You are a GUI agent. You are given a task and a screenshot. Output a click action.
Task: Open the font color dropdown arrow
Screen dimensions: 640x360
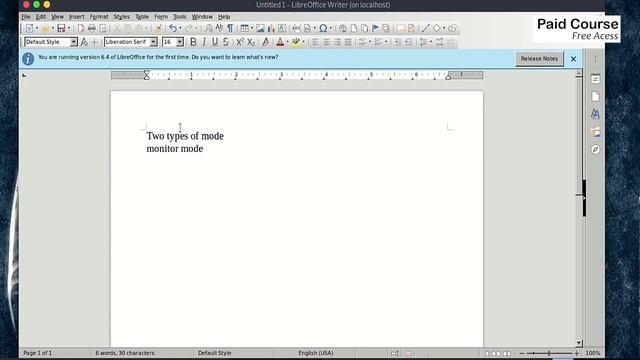click(x=287, y=42)
